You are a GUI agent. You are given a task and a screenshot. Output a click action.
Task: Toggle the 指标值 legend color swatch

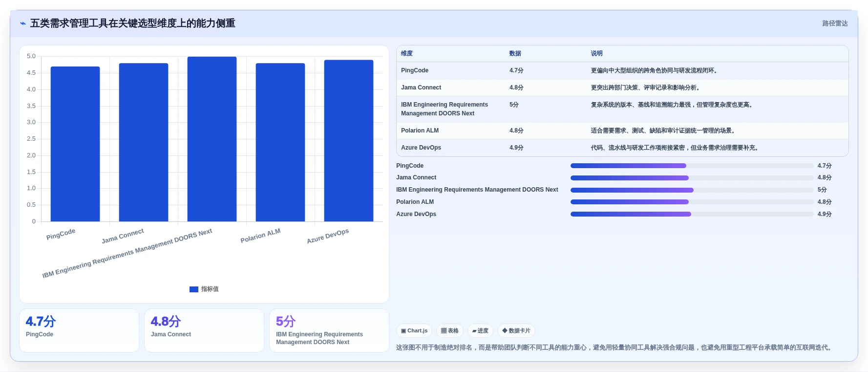(194, 289)
